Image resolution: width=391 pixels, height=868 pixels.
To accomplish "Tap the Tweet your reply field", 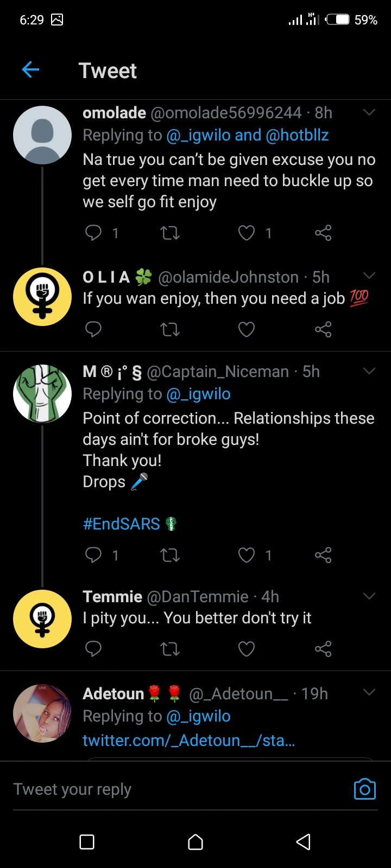I will point(163,789).
